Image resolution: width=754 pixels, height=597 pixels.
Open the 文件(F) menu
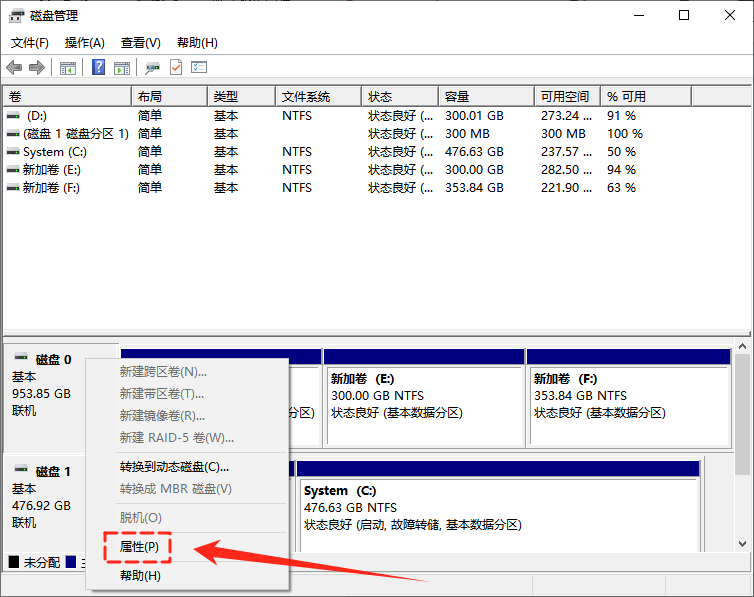pyautogui.click(x=30, y=43)
